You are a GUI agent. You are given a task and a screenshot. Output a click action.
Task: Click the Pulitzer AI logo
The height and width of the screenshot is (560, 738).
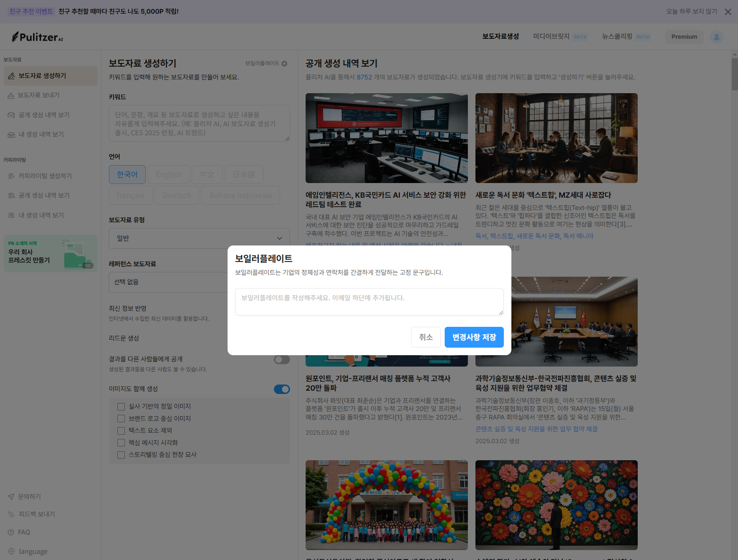pyautogui.click(x=37, y=37)
